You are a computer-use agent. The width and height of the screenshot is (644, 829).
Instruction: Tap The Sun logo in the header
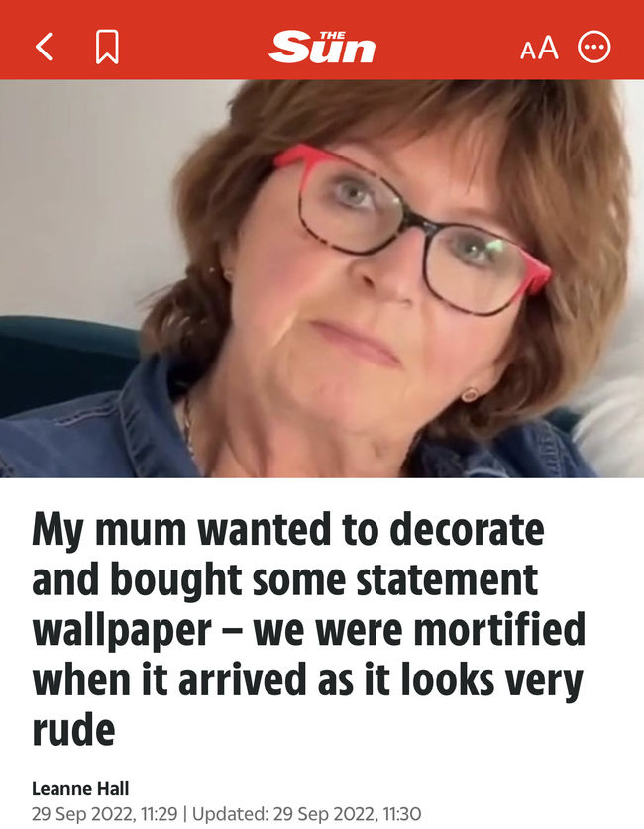[322, 48]
